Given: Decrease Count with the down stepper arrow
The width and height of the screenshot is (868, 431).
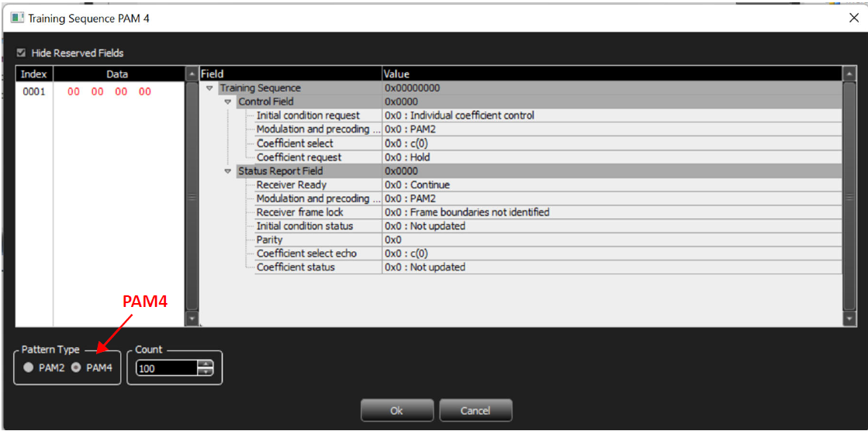Looking at the screenshot, I should pyautogui.click(x=206, y=372).
